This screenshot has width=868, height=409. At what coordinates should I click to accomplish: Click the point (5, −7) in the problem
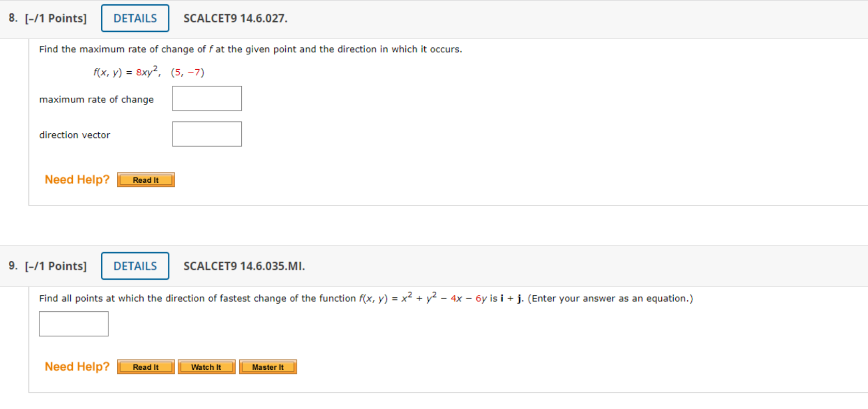[187, 72]
